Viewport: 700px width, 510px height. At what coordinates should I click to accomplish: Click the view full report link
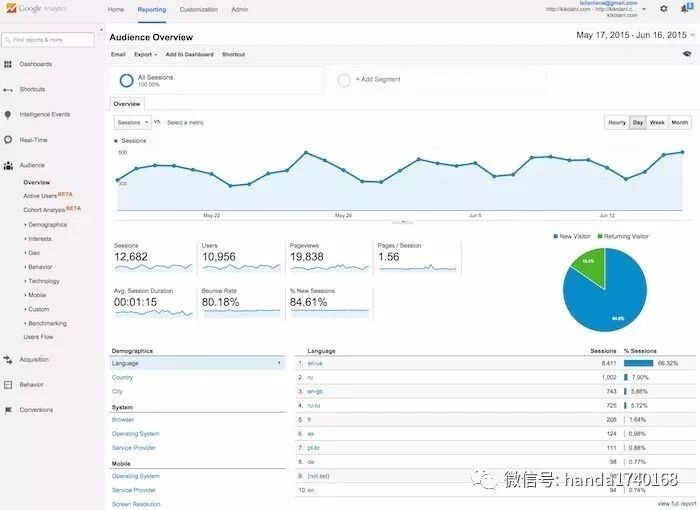676,504
